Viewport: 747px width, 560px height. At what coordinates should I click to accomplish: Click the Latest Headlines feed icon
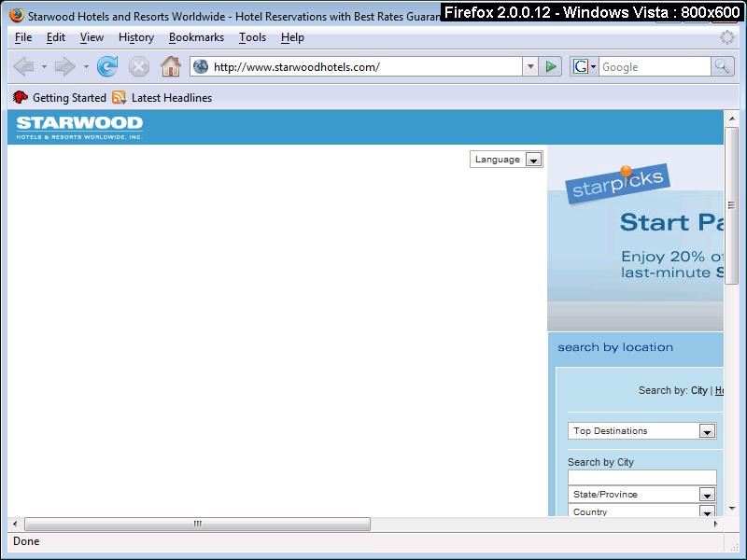click(120, 97)
